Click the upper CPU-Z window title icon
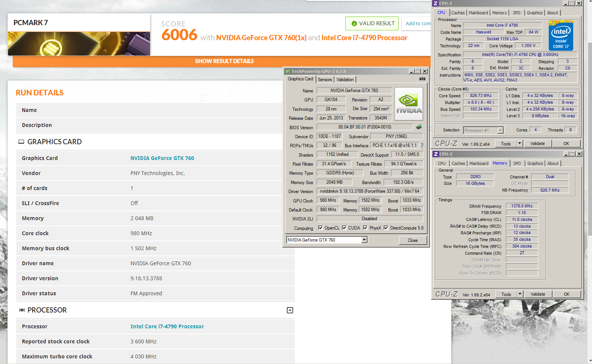The width and height of the screenshot is (592, 364). click(436, 3)
